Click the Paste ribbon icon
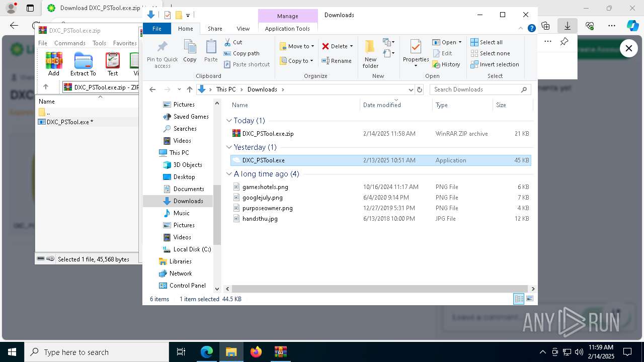This screenshot has width=644, height=362. 211,51
